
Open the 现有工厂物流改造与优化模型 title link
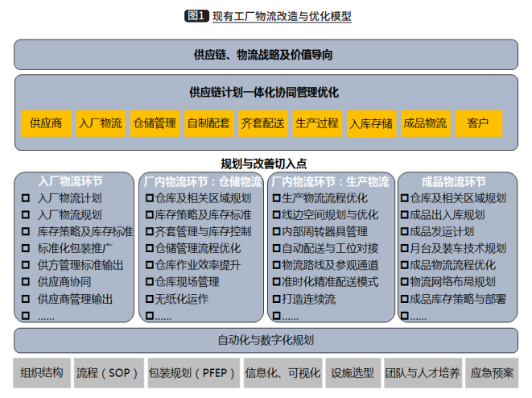coord(281,15)
